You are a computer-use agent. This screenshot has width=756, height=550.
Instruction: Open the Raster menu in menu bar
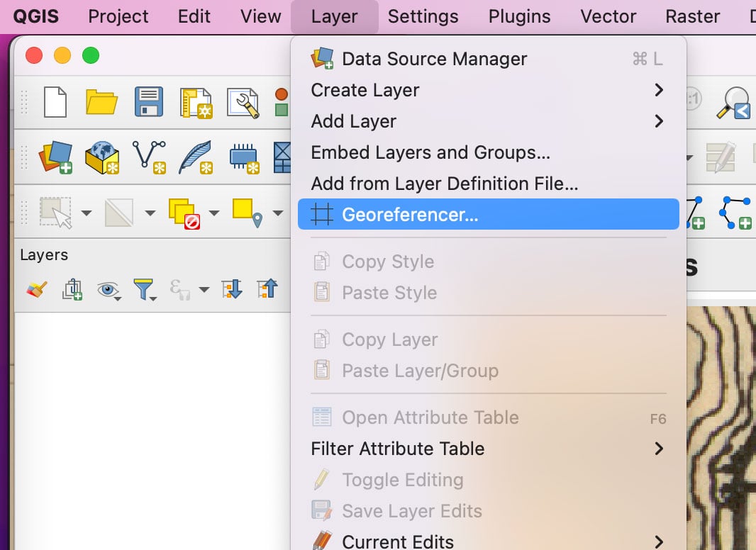[692, 16]
